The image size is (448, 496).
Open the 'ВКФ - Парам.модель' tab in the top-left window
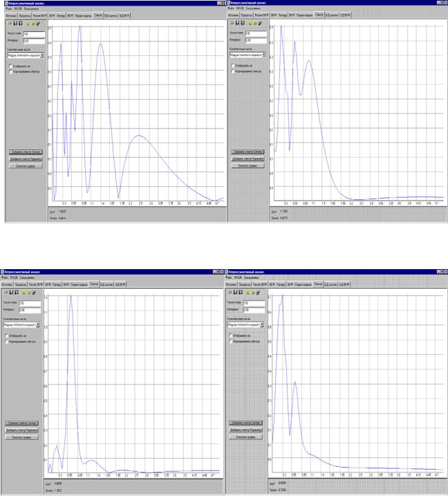click(x=80, y=16)
